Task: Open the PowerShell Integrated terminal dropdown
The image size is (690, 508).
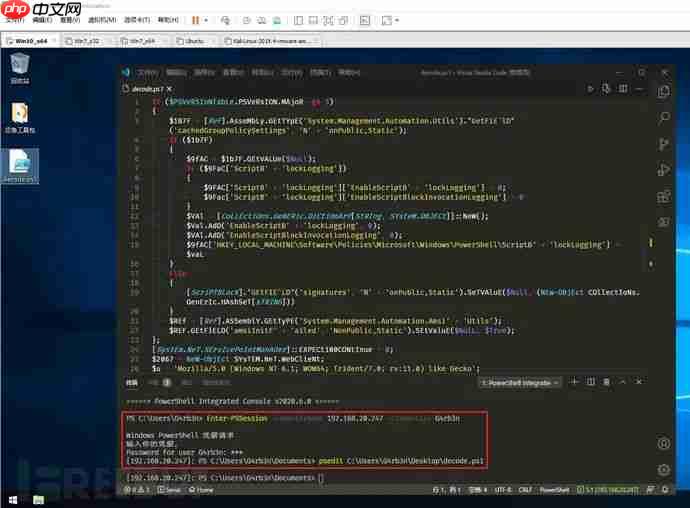Action: [x=520, y=383]
